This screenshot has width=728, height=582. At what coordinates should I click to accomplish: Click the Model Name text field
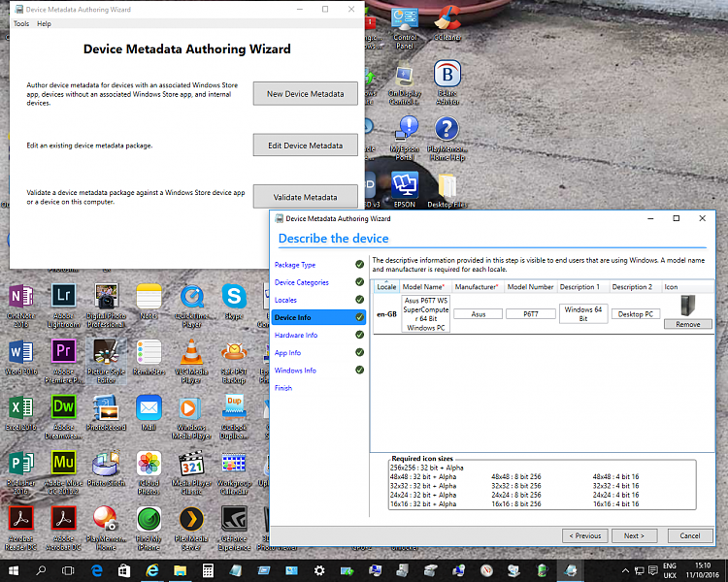[x=426, y=314]
